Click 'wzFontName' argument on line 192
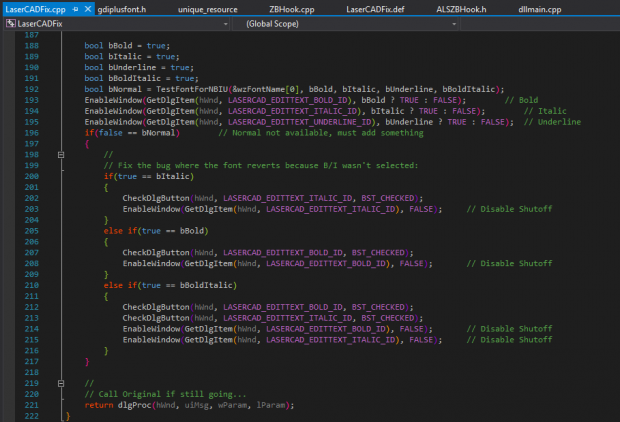 click(261, 89)
